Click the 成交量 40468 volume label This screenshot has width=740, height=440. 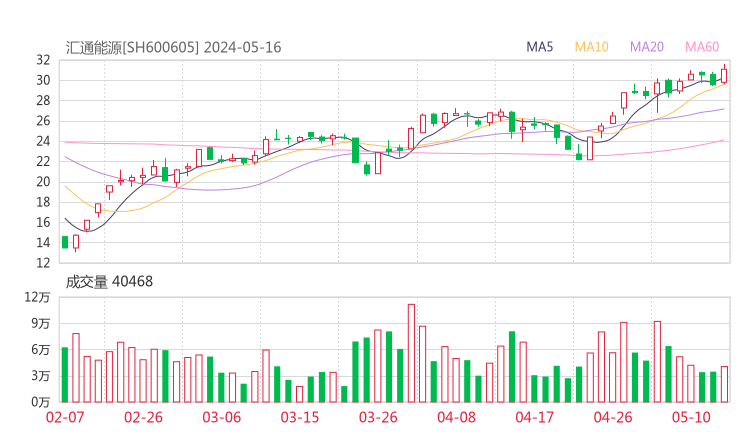pos(109,282)
